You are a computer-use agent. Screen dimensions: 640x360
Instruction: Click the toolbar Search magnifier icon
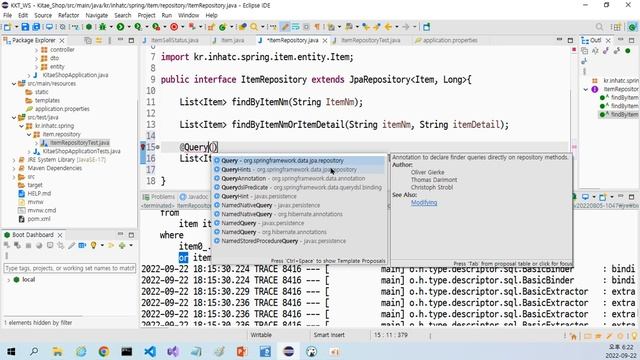[x=254, y=27]
